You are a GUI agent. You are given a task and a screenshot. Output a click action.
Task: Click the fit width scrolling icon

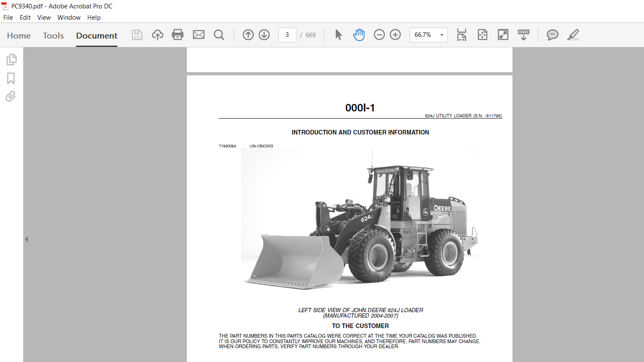[462, 35]
